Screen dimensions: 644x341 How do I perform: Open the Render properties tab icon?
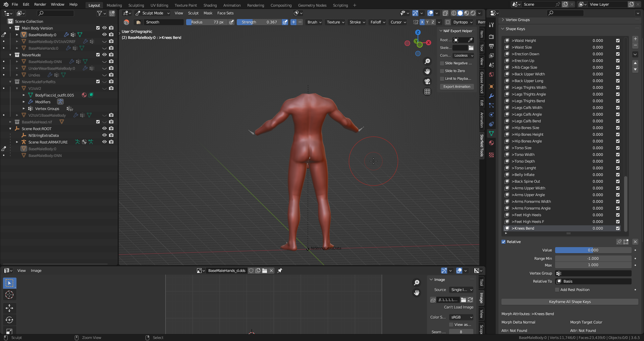point(491,37)
